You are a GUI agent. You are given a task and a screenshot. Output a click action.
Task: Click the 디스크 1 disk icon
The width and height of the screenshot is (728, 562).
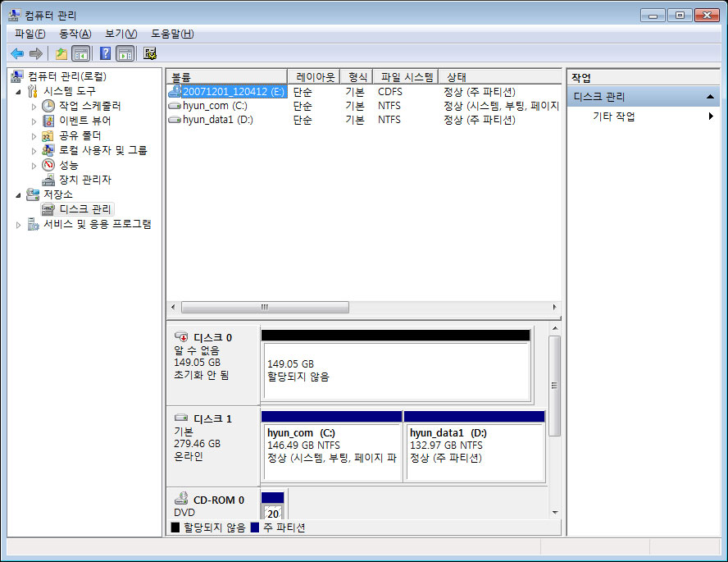pyautogui.click(x=181, y=418)
